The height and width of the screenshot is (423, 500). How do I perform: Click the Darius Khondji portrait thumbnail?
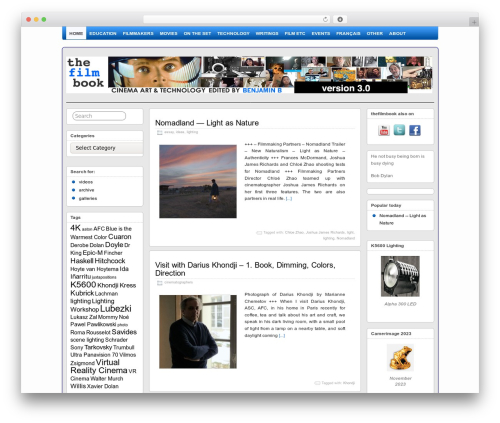198,331
